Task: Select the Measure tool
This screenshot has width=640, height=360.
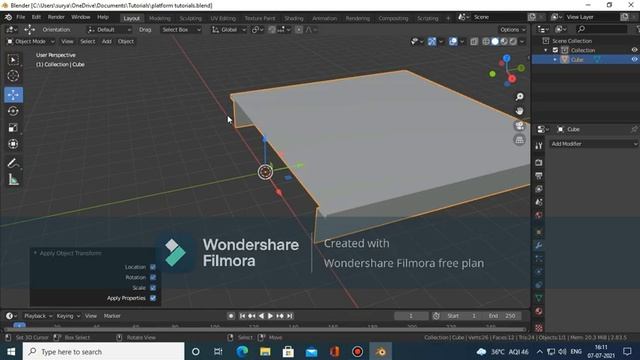Action: (x=13, y=180)
